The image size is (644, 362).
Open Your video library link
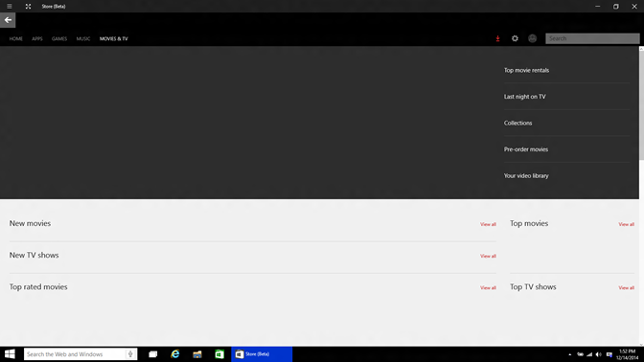click(526, 175)
